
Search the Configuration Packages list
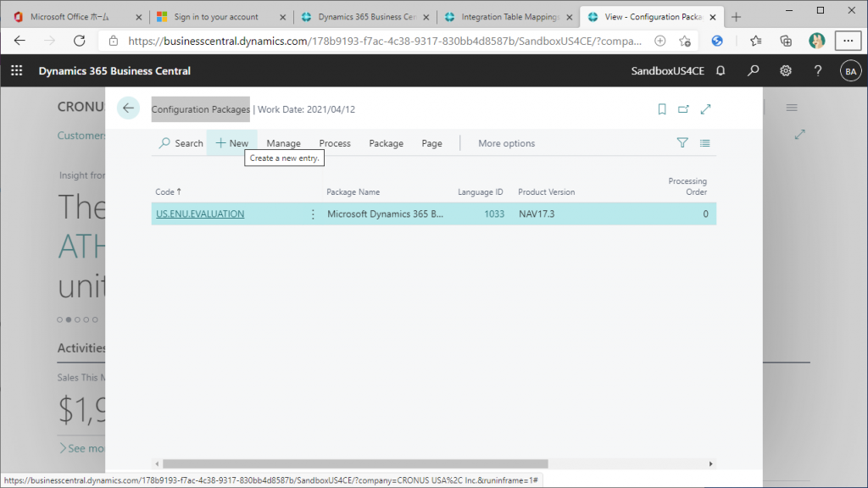(x=181, y=143)
